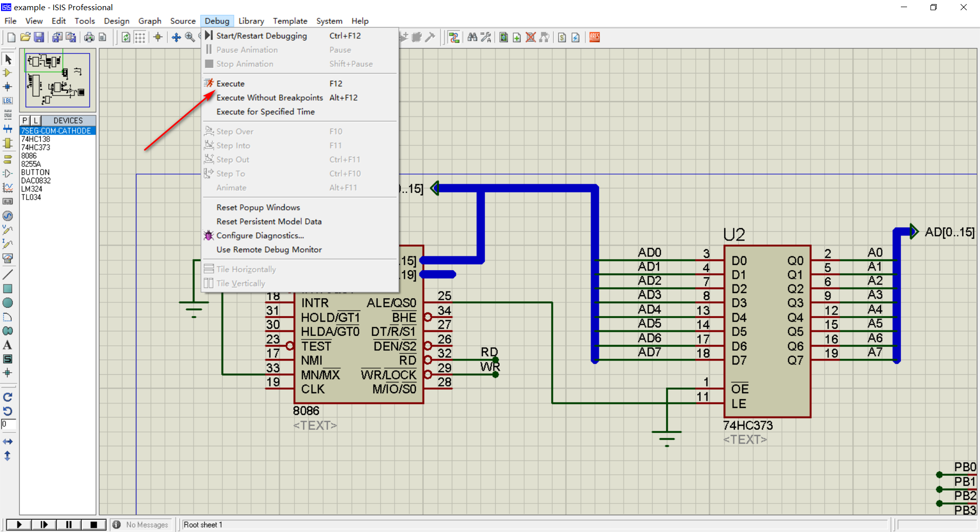Click the X-mirror horizontal flip icon
Screen dimensions: 980x532
8,442
